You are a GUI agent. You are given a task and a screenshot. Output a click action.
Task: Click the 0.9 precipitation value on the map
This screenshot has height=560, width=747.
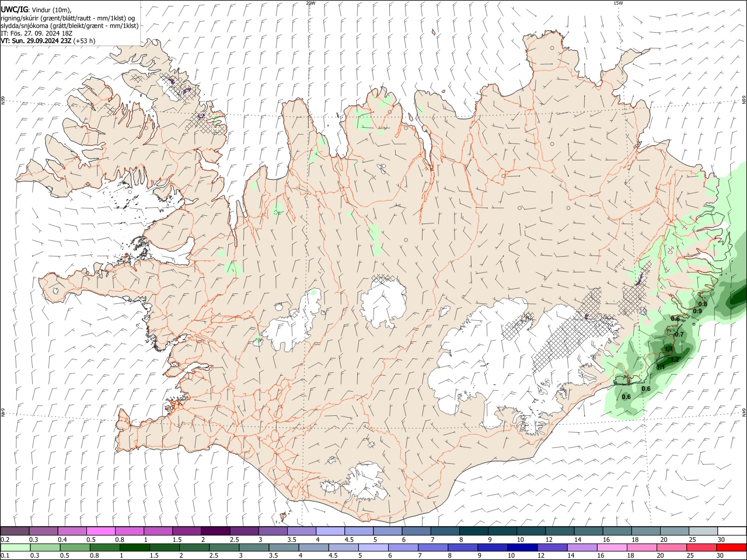[x=697, y=311]
